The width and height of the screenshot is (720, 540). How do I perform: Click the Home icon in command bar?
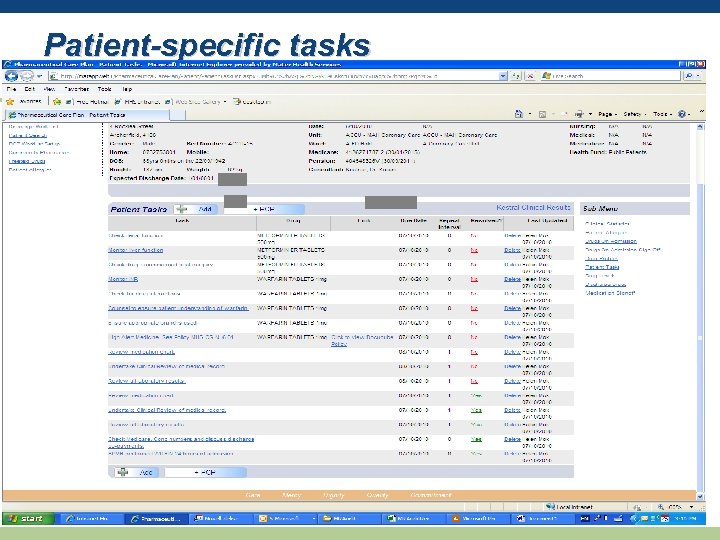(519, 114)
